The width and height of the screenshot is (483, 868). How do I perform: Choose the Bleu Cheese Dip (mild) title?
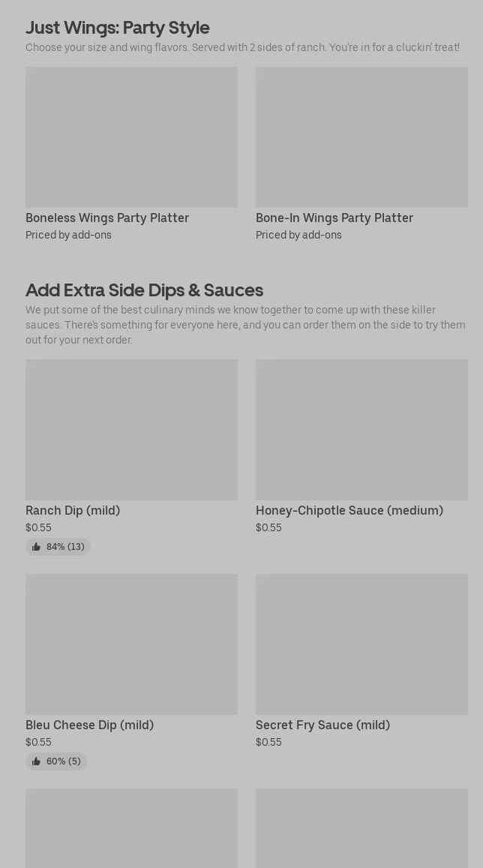point(89,725)
